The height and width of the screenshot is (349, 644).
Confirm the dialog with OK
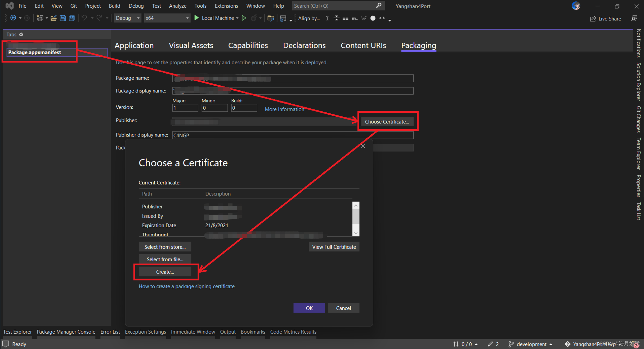[309, 308]
